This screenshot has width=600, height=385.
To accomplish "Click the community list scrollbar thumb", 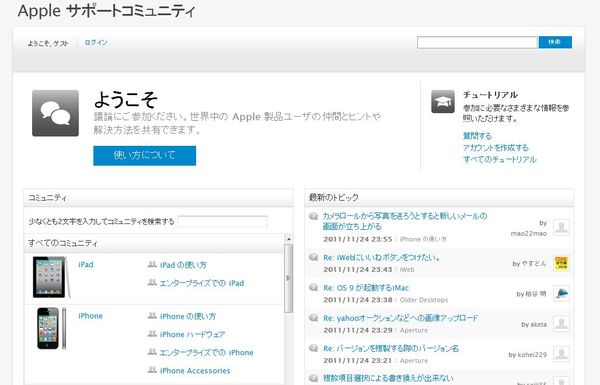I will point(289,278).
